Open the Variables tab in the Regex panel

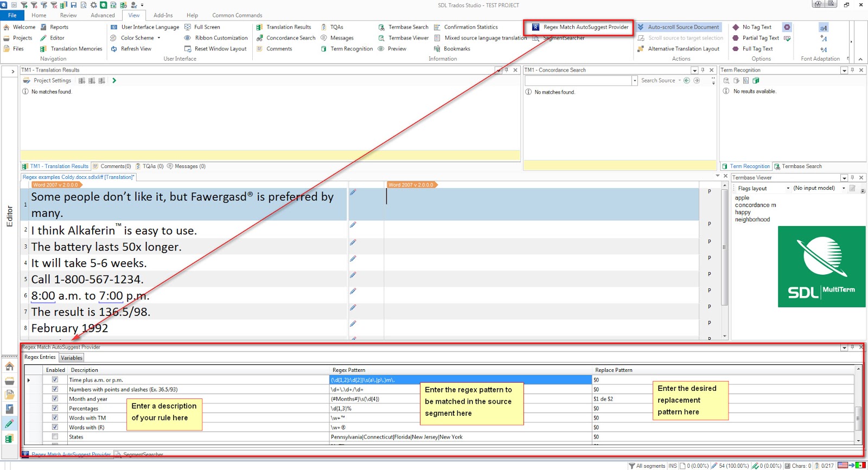click(x=72, y=358)
